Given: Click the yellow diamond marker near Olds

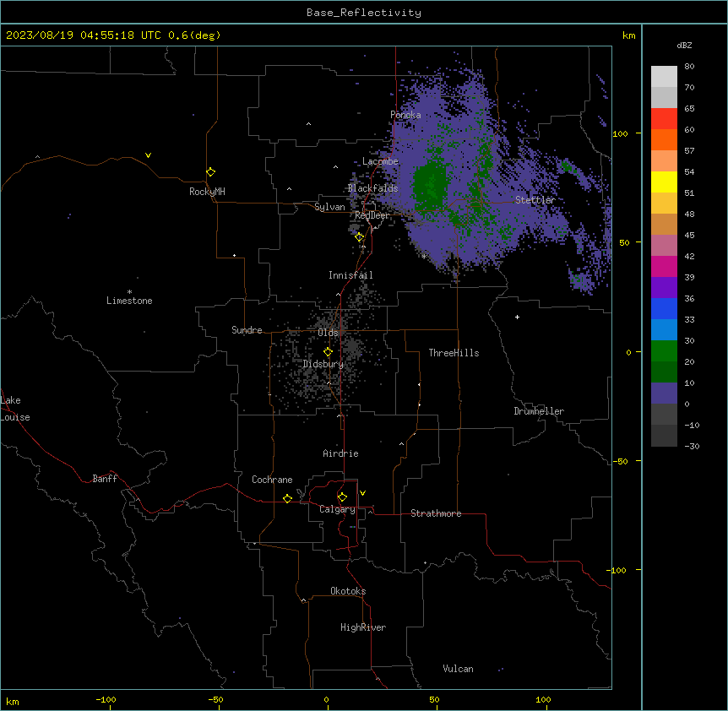Looking at the screenshot, I should coord(328,352).
